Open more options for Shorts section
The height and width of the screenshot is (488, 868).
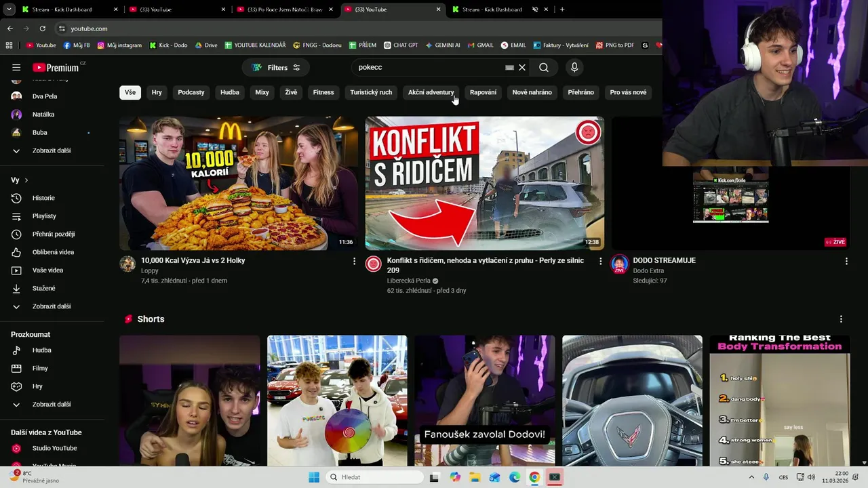(x=841, y=319)
